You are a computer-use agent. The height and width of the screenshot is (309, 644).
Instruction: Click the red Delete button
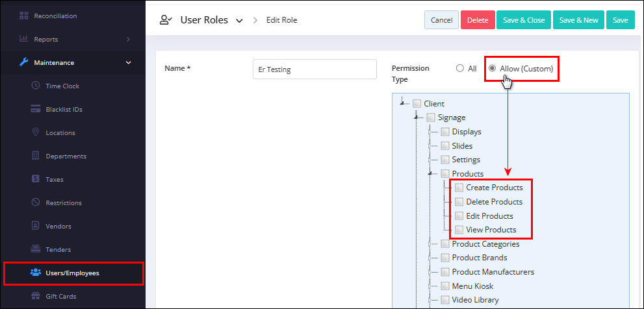point(478,20)
